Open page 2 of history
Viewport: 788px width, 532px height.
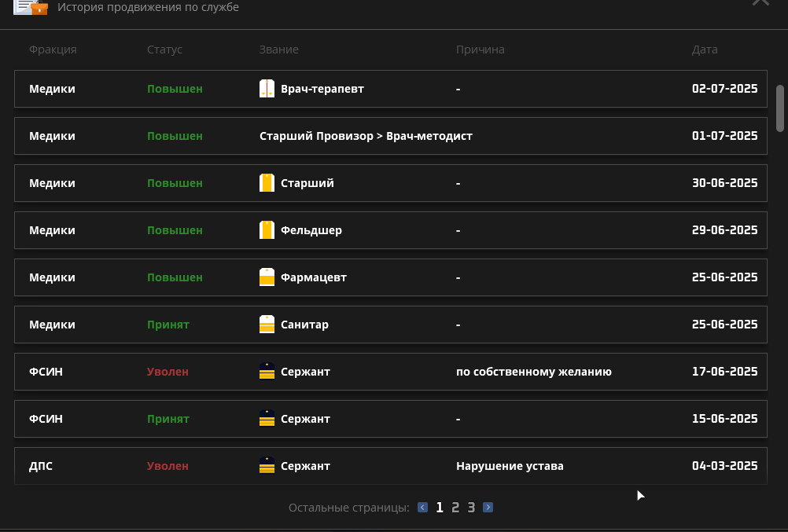coord(455,508)
